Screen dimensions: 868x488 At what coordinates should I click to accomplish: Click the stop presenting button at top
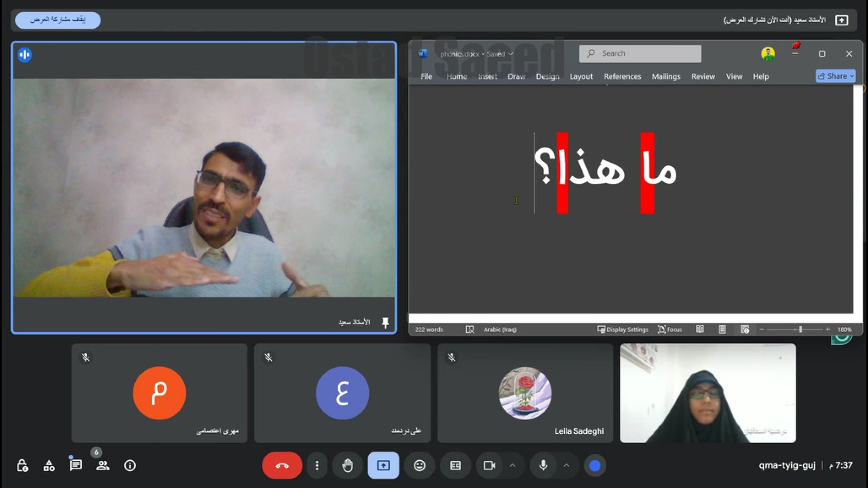(58, 20)
